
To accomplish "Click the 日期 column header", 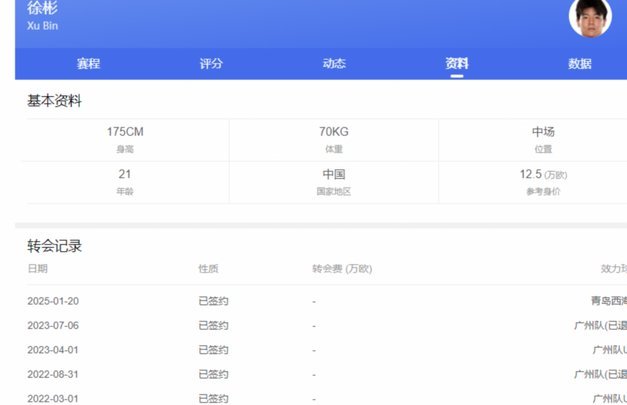I will point(38,268).
